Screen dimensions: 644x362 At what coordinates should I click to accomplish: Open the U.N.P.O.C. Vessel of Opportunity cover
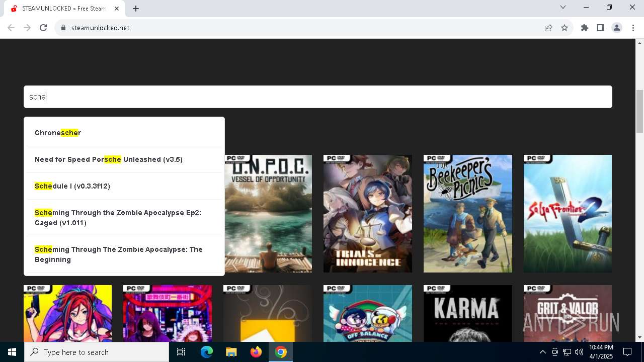pyautogui.click(x=268, y=214)
